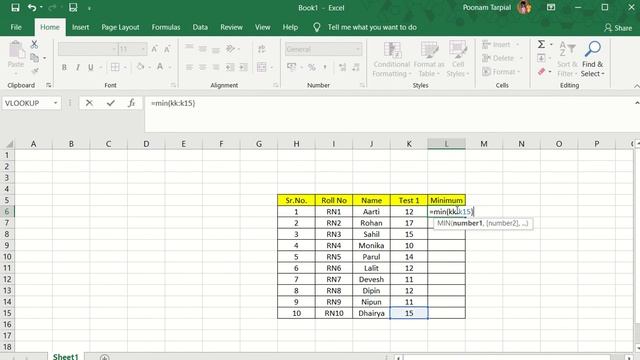Image resolution: width=640 pixels, height=360 pixels.
Task: Click the Copy icon in Clipboard group
Action: (x=35, y=58)
